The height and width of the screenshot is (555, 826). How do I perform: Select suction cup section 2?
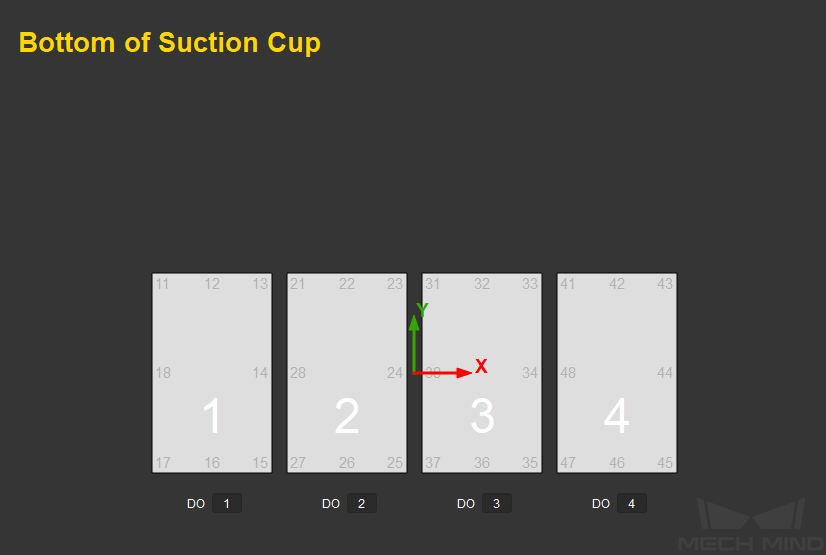pyautogui.click(x=347, y=373)
